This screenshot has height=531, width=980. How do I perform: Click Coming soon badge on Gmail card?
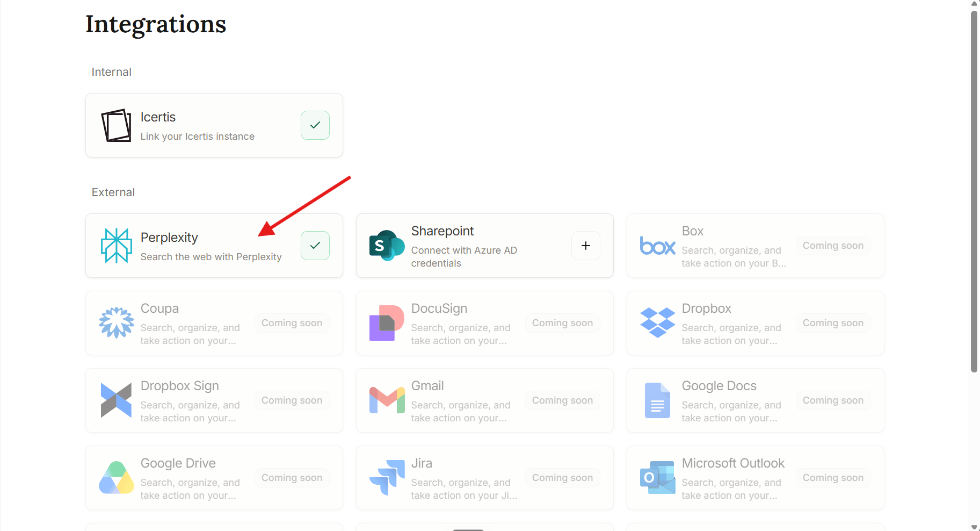tap(562, 400)
